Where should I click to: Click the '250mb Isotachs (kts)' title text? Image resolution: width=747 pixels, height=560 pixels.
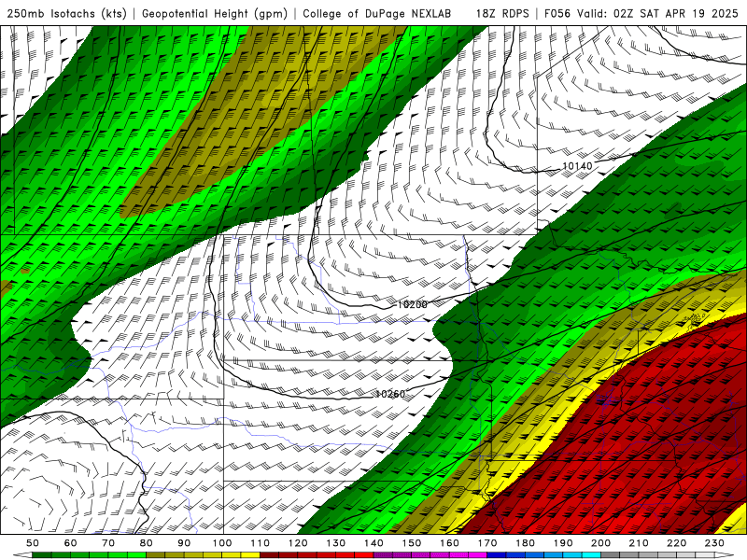66,14
